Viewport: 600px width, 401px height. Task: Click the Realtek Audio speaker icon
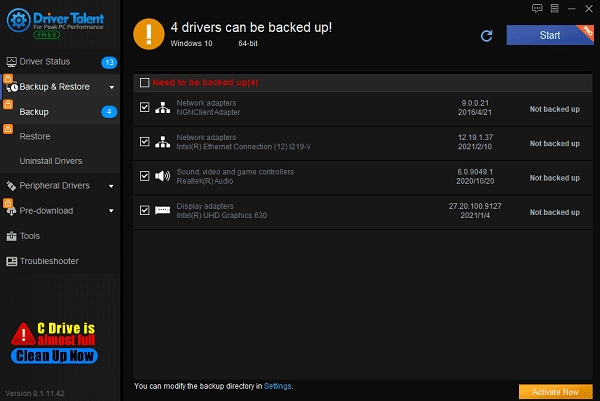[163, 176]
